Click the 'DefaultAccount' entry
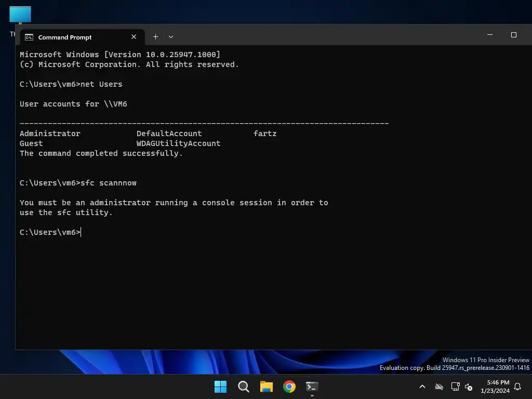The width and height of the screenshot is (532, 399). click(x=169, y=134)
